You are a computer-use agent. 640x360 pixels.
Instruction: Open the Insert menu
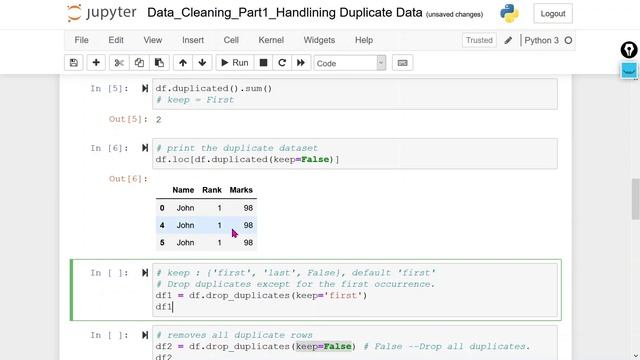click(x=193, y=40)
